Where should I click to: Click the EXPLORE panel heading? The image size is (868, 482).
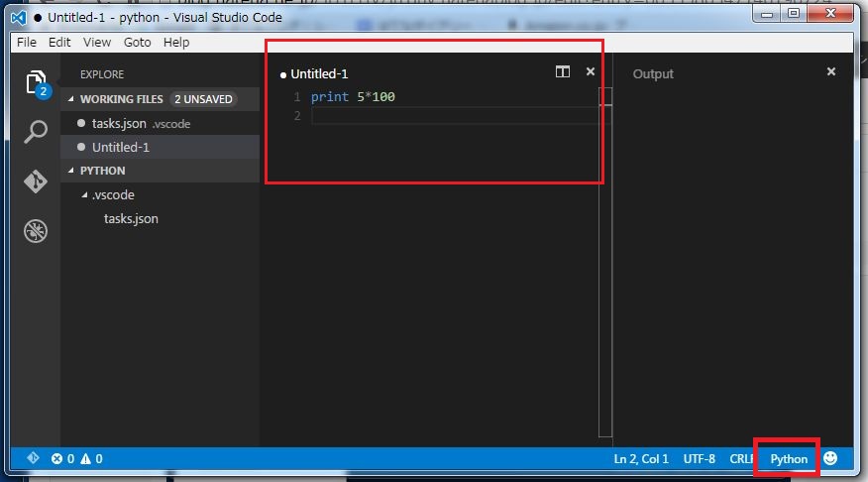click(102, 74)
